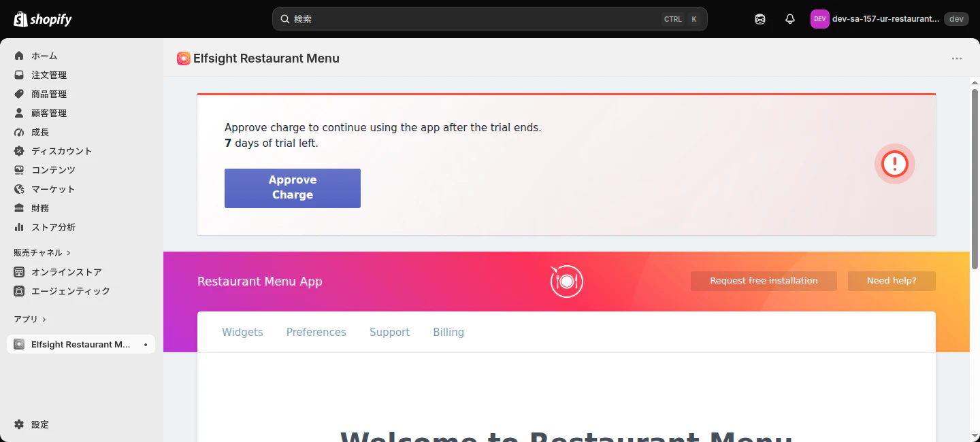Screen dimensions: 980x442
Task: Click the search magnifier icon
Action: click(x=285, y=19)
